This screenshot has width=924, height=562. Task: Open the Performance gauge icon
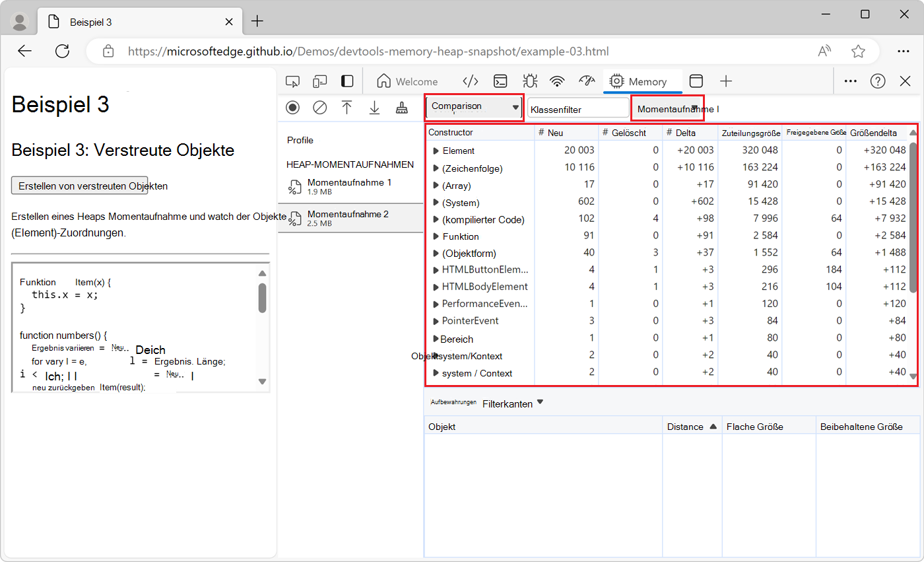(587, 81)
